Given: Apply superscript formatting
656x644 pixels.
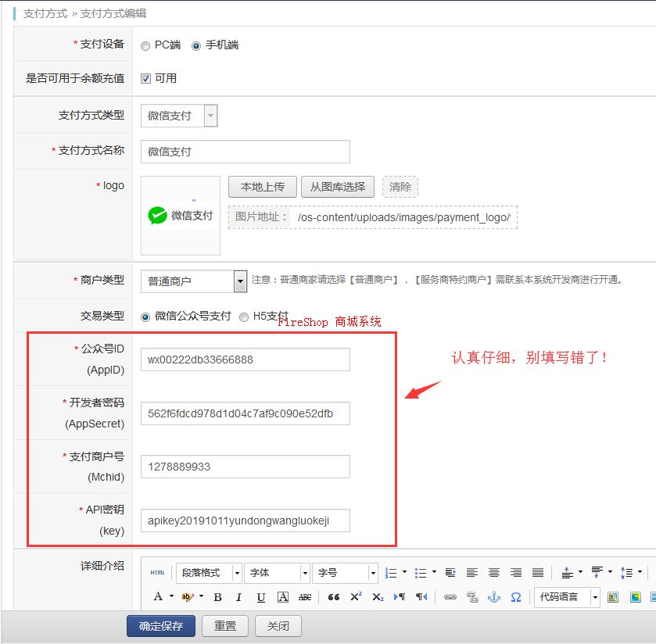Looking at the screenshot, I should point(356,597).
